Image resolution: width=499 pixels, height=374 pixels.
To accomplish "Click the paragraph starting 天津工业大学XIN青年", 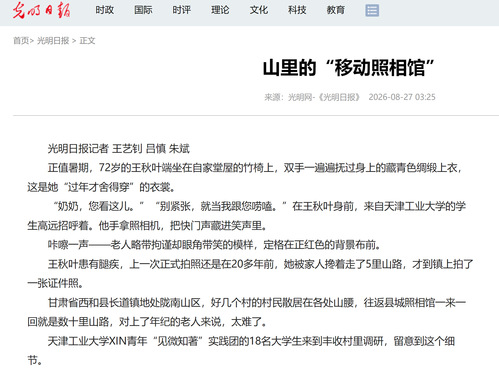I will pos(241,351).
